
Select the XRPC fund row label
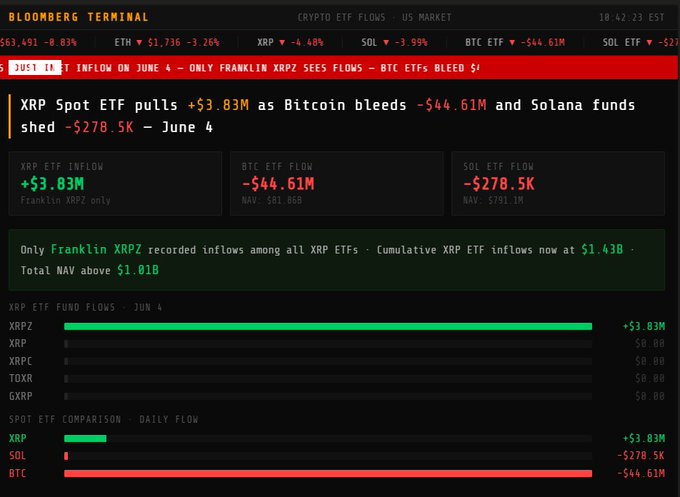pyautogui.click(x=20, y=361)
